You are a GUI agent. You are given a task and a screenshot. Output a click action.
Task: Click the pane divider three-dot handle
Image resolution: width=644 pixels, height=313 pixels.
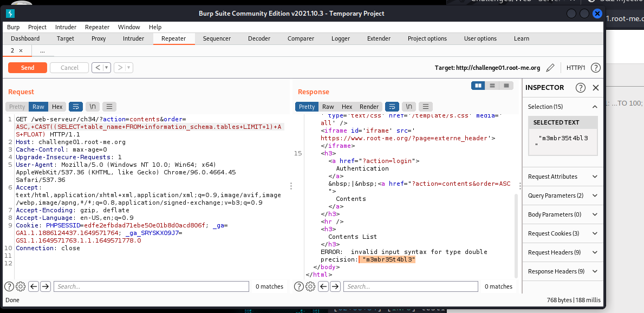[291, 186]
